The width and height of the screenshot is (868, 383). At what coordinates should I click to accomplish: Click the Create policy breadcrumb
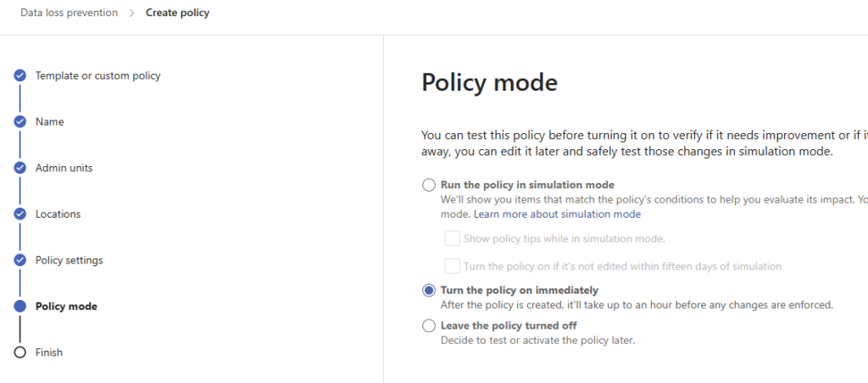(x=178, y=13)
